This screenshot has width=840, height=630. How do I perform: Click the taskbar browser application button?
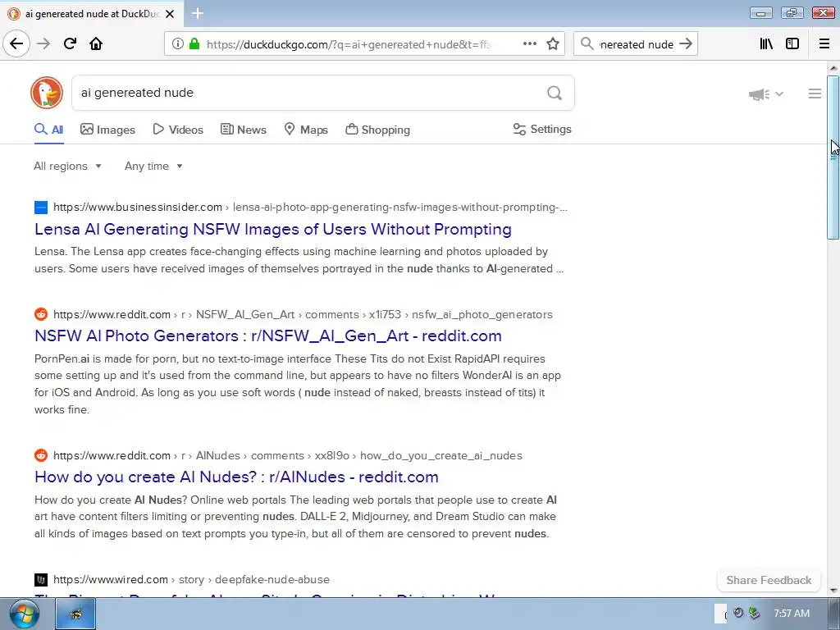coord(75,614)
